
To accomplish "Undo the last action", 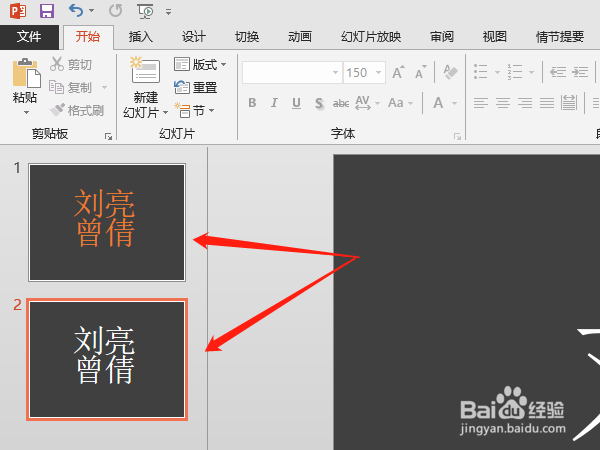I will coord(75,10).
